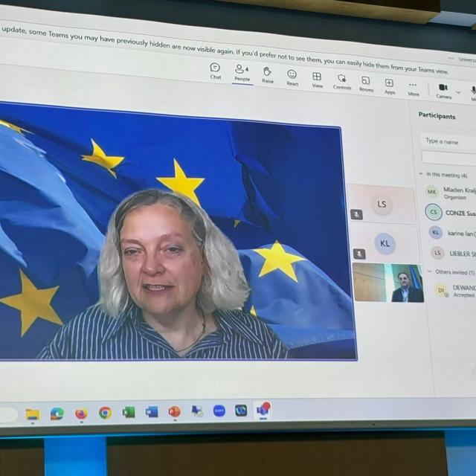Open the meeting Controls menu
This screenshot has width=476, height=476.
tap(342, 83)
